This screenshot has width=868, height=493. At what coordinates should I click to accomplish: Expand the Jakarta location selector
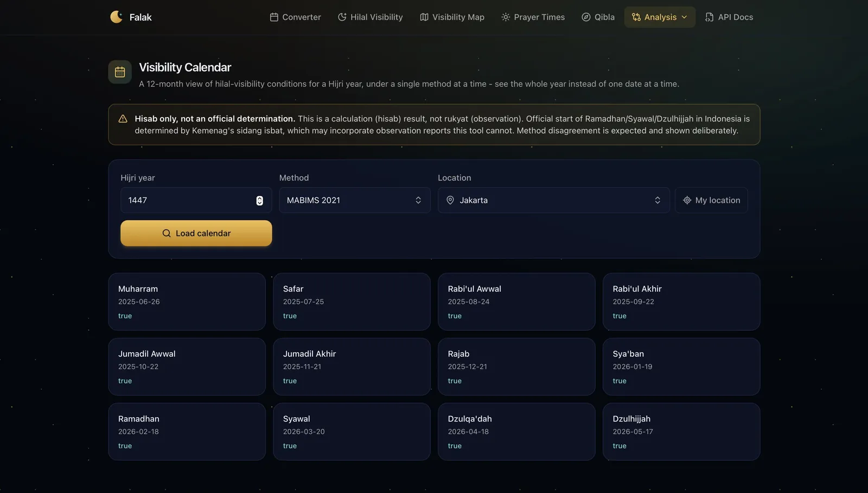coord(554,200)
